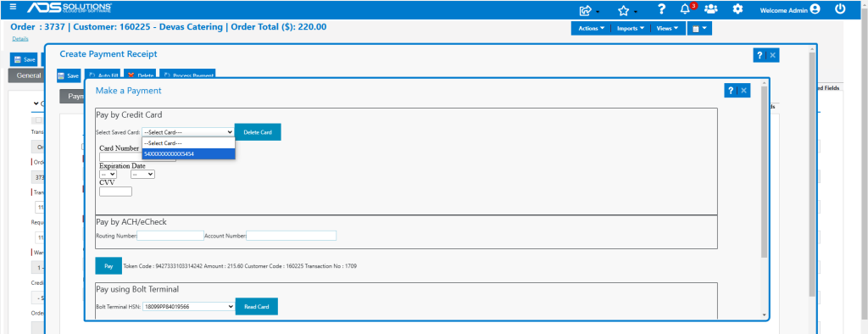Choose the saved card ending in 5454
868x334 pixels.
click(188, 153)
